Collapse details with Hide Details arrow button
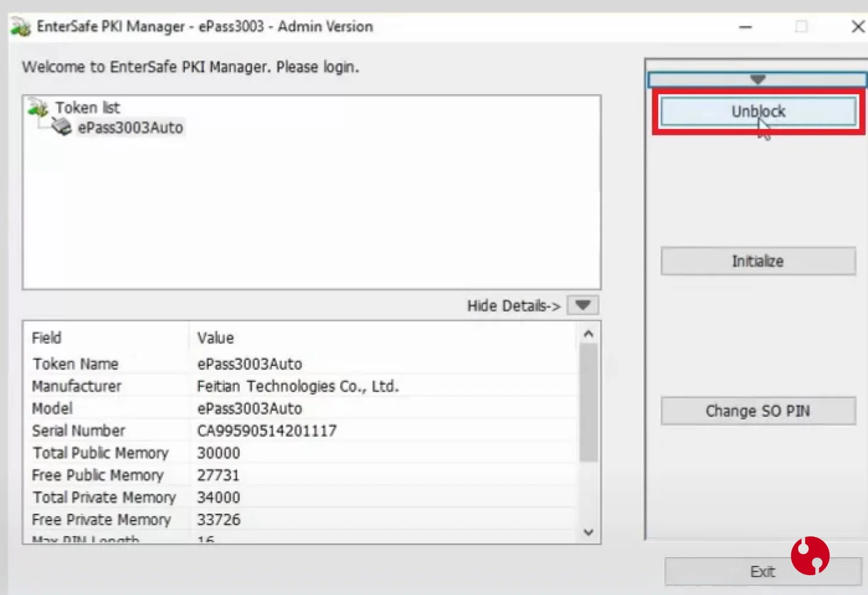Viewport: 868px width, 595px height. click(x=583, y=305)
